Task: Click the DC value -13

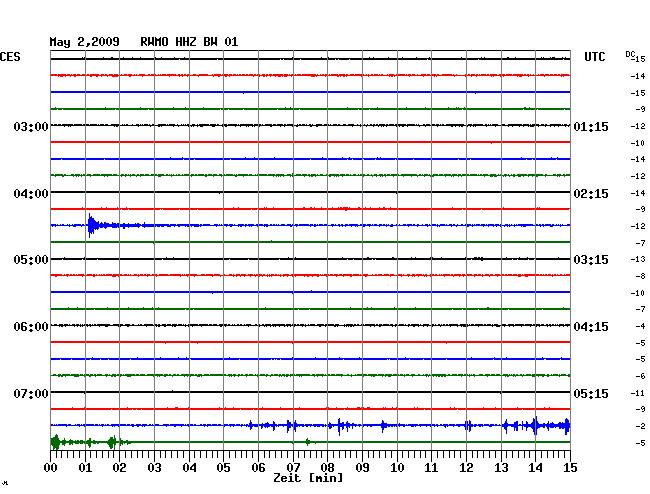Action: point(638,259)
